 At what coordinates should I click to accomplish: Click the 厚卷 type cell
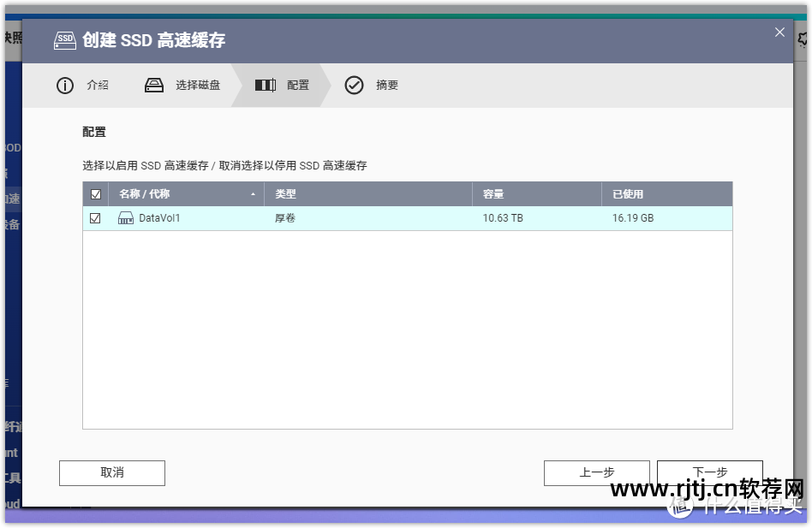285,218
